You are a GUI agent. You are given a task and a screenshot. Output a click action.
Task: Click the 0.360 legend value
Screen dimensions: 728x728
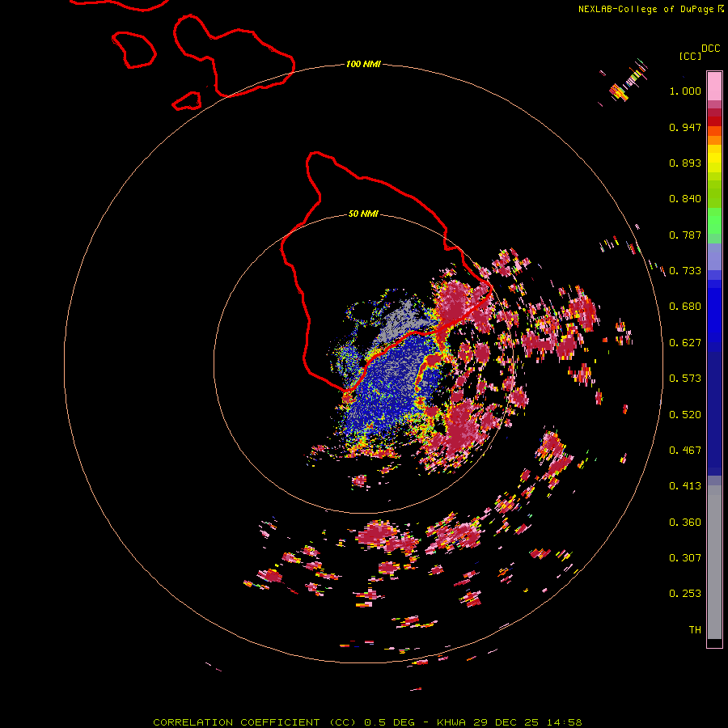pyautogui.click(x=685, y=523)
